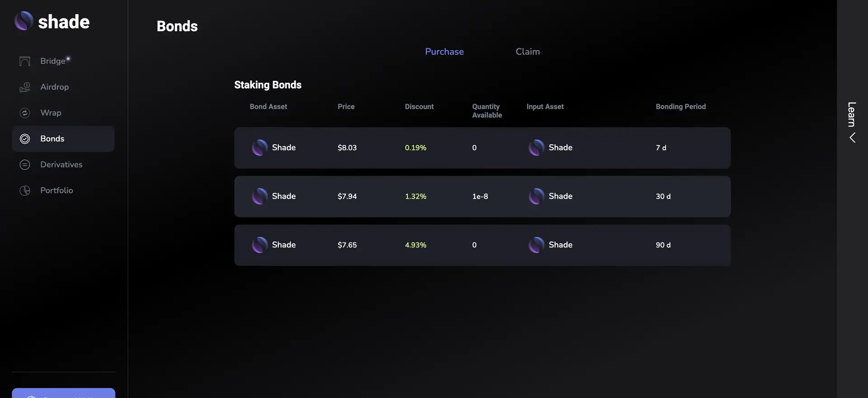Click the Portfolio pie chart icon
The image size is (868, 398).
pos(25,190)
